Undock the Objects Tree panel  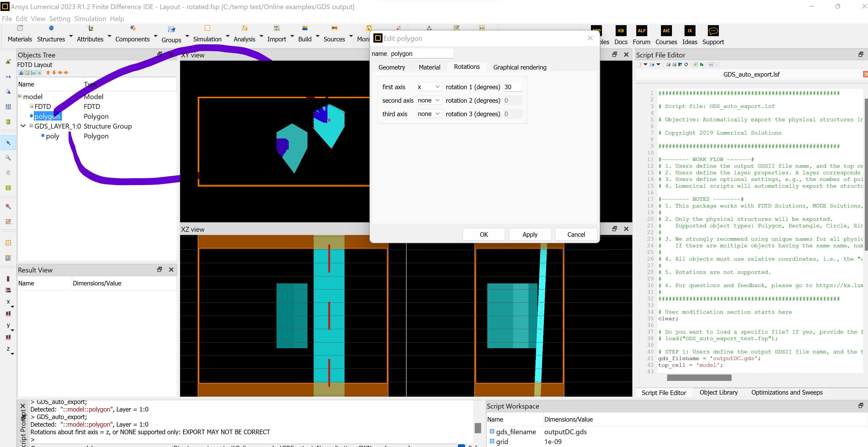tap(160, 54)
